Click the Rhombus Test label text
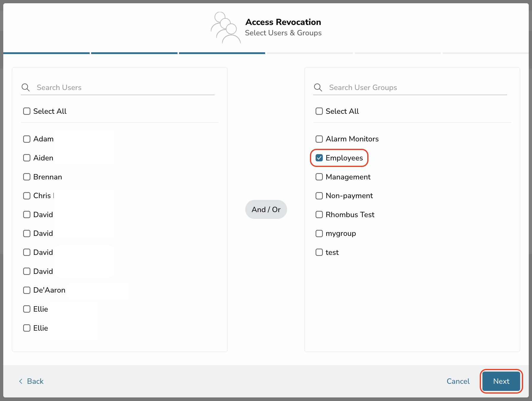Image resolution: width=532 pixels, height=401 pixels. (350, 214)
